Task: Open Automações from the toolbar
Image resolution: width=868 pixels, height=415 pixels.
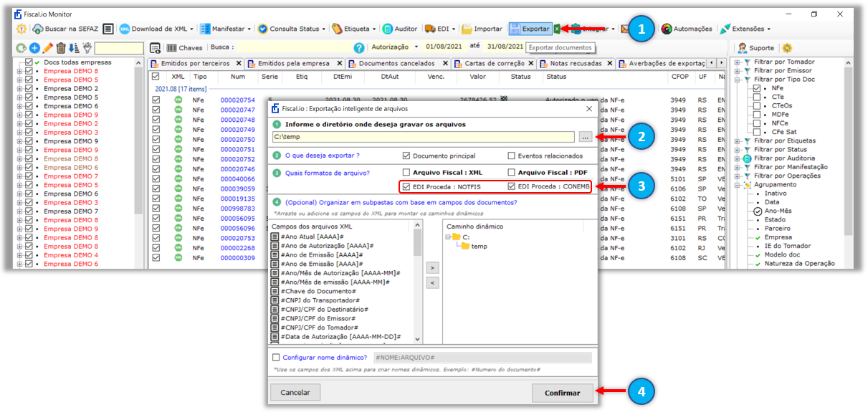Action: pos(687,29)
